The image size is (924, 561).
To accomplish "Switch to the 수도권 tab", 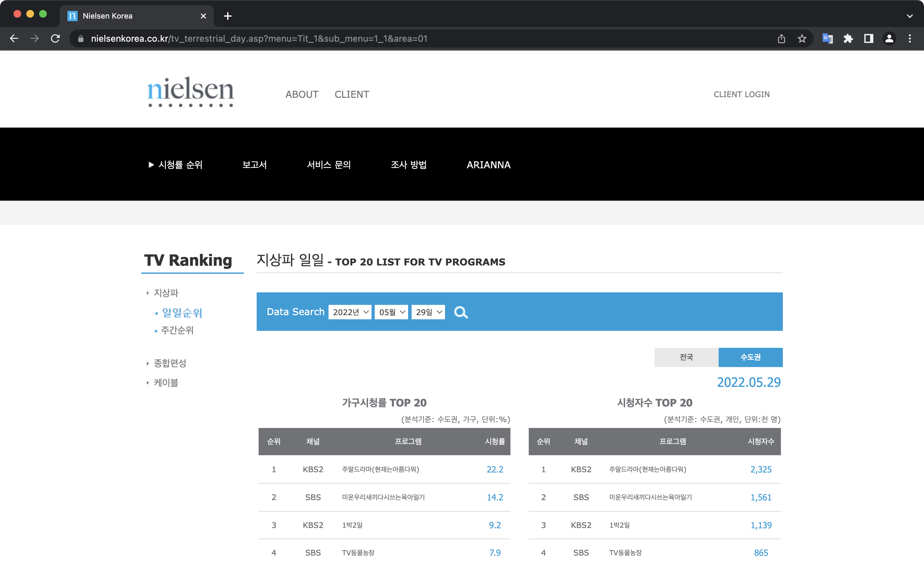I will click(751, 357).
